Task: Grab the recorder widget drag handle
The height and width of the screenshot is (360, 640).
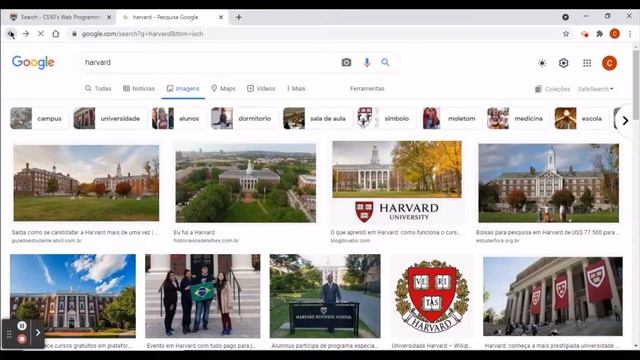Action: tap(9, 334)
